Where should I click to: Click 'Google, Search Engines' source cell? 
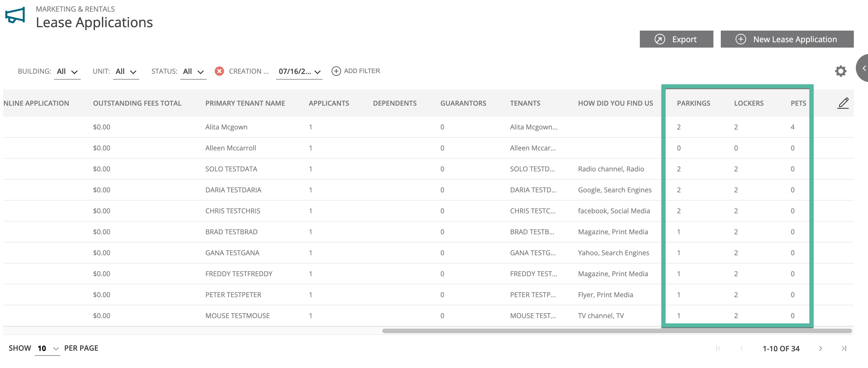(x=614, y=190)
